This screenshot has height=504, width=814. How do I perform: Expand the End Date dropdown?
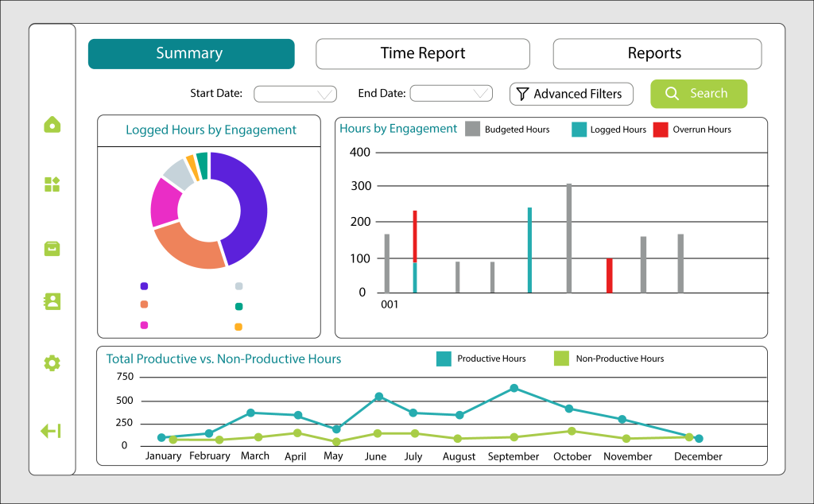(452, 94)
